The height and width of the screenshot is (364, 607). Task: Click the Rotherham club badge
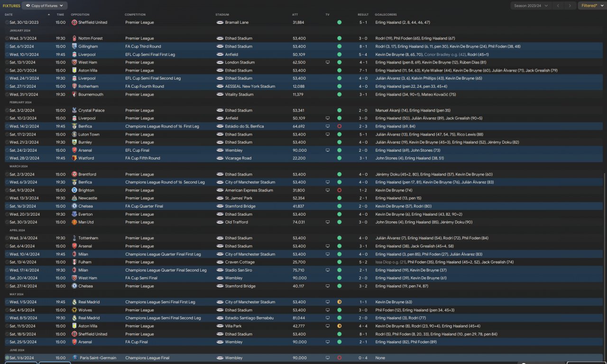(x=74, y=86)
